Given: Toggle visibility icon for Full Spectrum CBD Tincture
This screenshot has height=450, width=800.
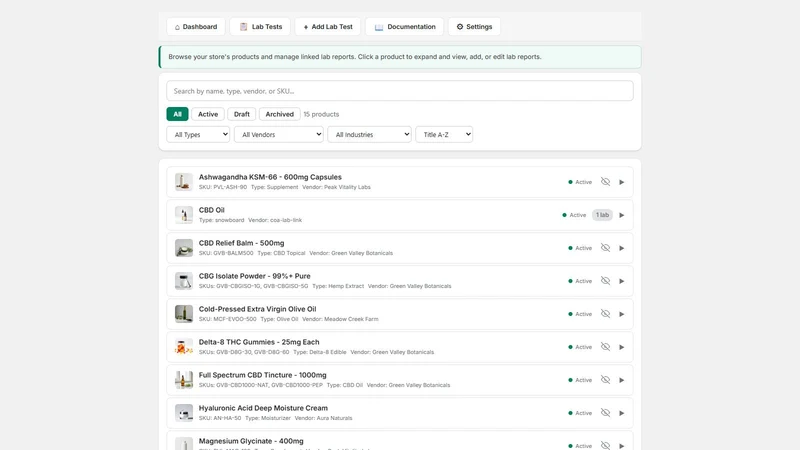Looking at the screenshot, I should [x=605, y=380].
